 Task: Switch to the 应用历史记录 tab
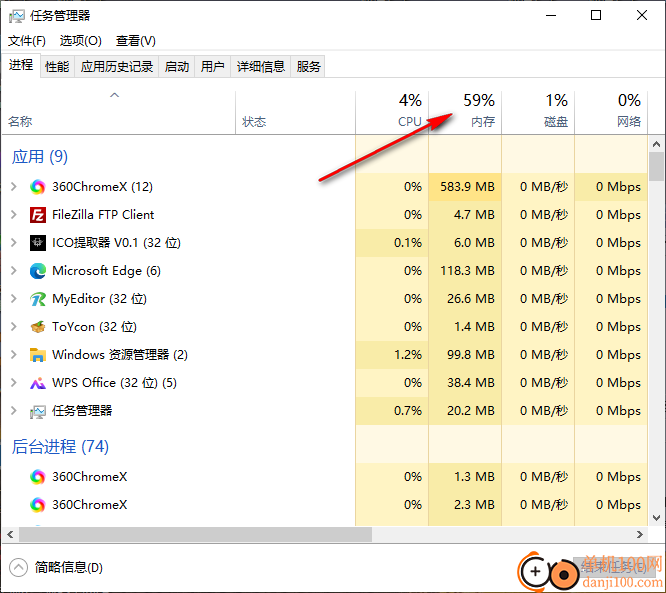[x=117, y=67]
